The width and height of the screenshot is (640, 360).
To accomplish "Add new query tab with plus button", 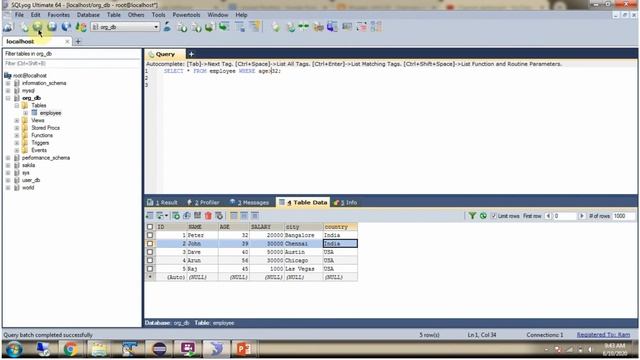I will point(191,54).
